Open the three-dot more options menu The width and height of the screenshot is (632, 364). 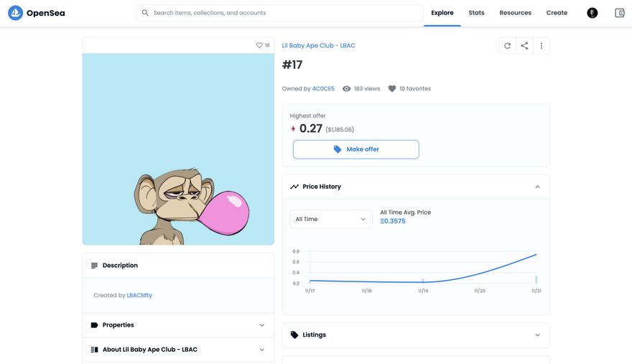542,45
